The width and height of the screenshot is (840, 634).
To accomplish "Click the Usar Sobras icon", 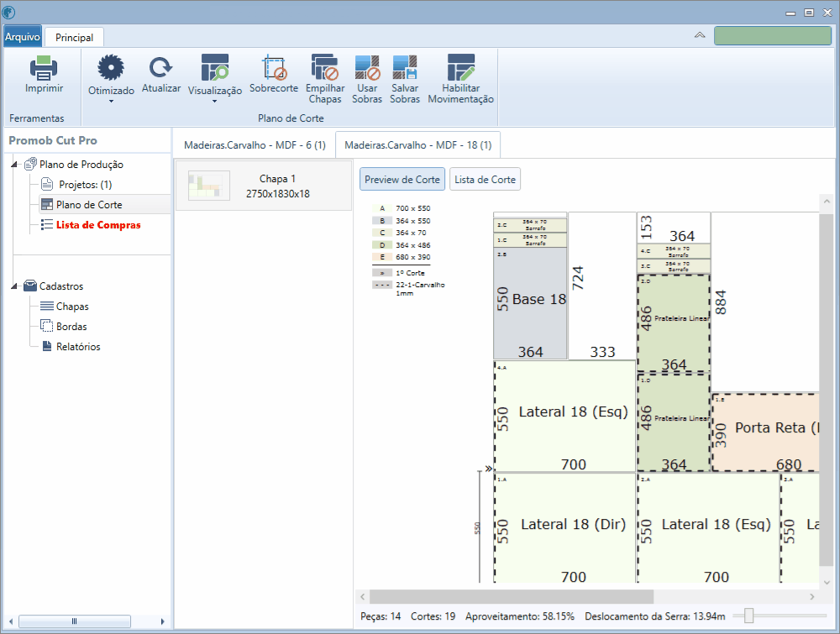I will (x=367, y=67).
